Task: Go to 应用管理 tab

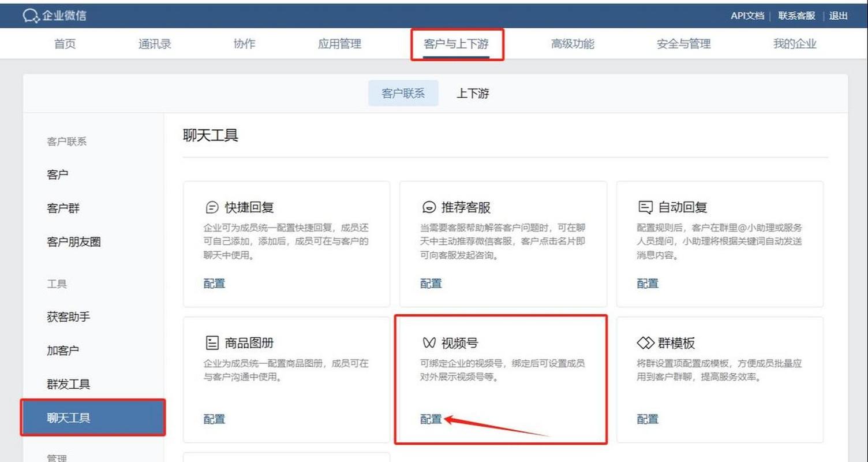Action: coord(339,44)
